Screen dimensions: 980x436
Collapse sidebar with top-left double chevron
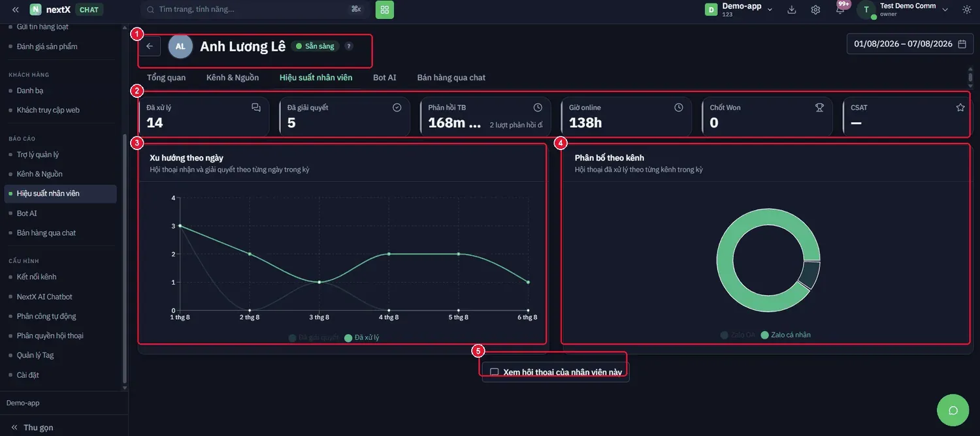(x=15, y=10)
